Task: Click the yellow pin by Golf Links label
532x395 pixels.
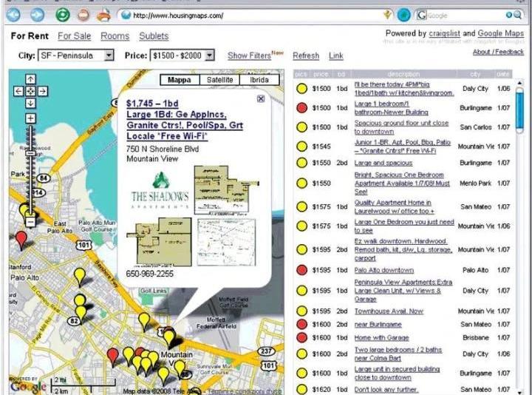Action: (x=144, y=321)
